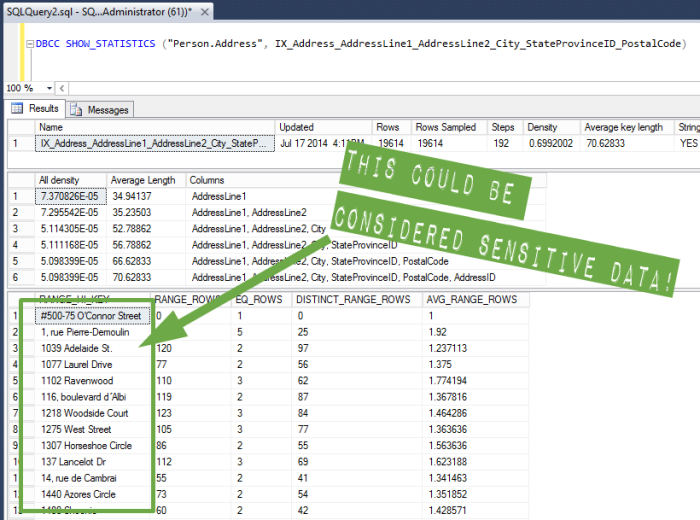
Task: Click the Rows Sampled column header
Action: click(x=449, y=127)
